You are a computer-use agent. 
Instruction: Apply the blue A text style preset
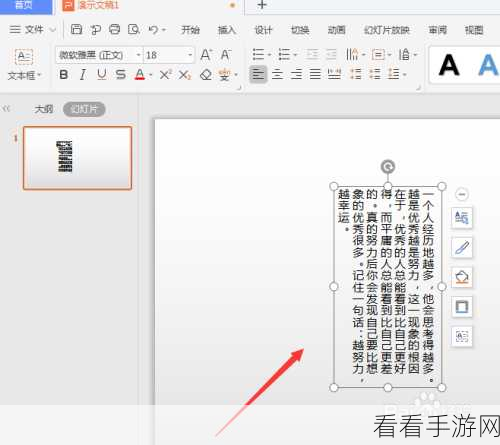pyautogui.click(x=488, y=65)
